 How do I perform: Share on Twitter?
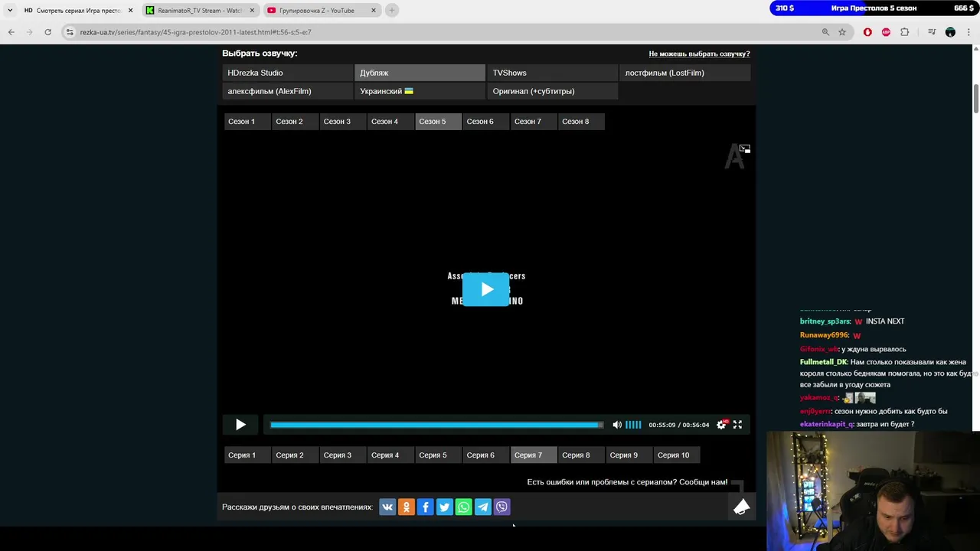(445, 507)
